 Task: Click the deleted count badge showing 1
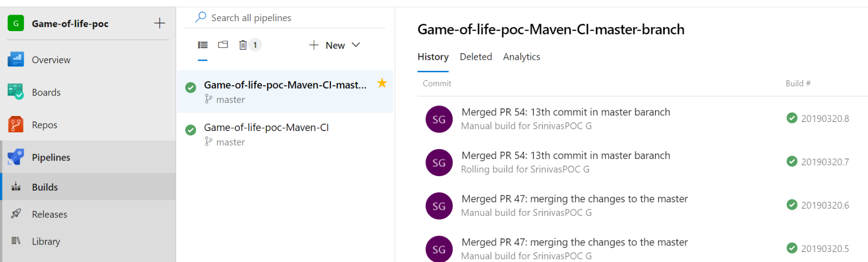point(255,45)
